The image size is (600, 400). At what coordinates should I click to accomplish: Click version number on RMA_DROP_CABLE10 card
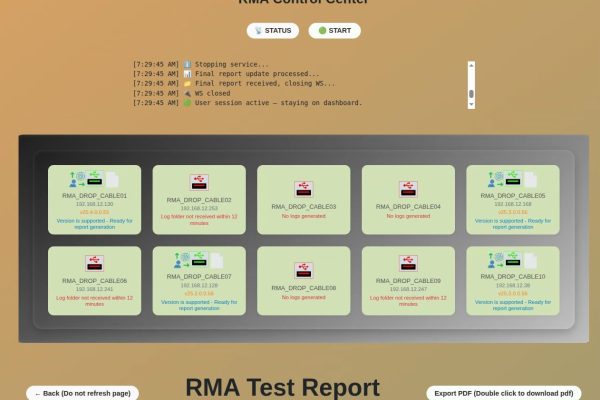[x=513, y=294]
